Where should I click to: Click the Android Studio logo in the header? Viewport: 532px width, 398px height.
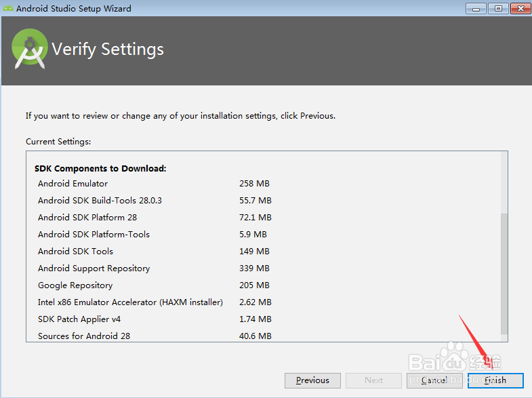pyautogui.click(x=30, y=49)
